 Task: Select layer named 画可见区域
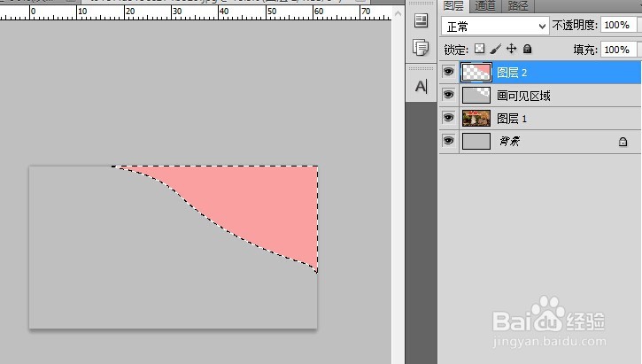pos(523,96)
